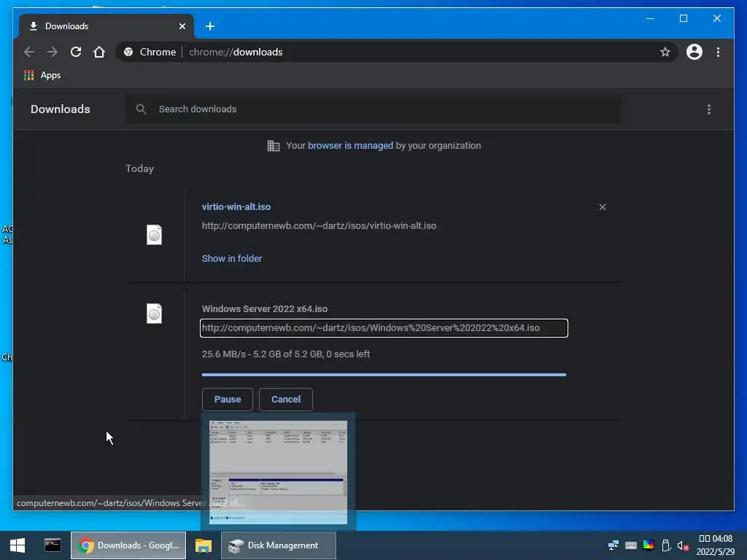Click the Downloads page heading

(x=61, y=109)
